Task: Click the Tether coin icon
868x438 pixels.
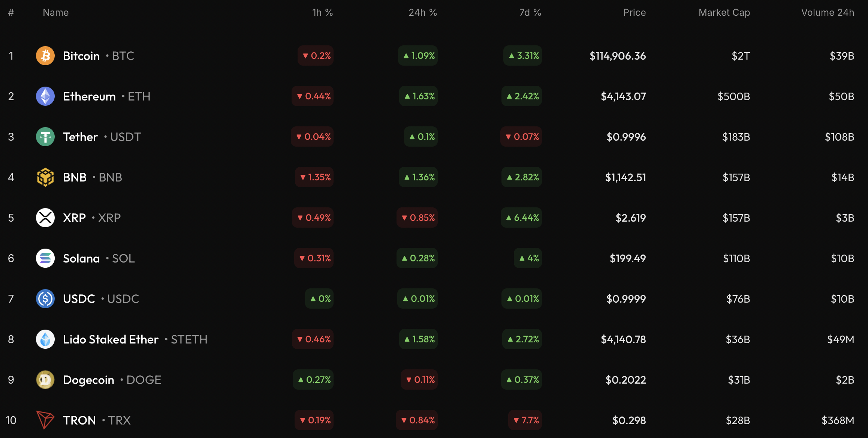Action: pos(45,137)
